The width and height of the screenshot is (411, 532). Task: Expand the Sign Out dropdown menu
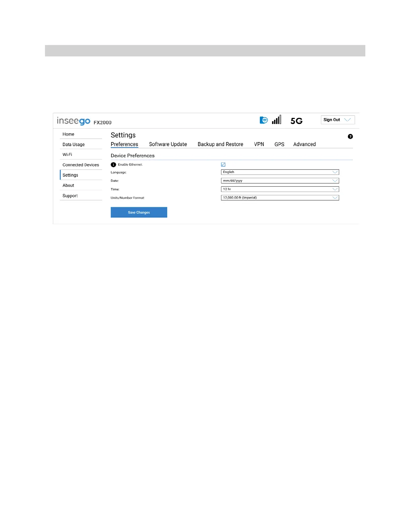(x=338, y=120)
